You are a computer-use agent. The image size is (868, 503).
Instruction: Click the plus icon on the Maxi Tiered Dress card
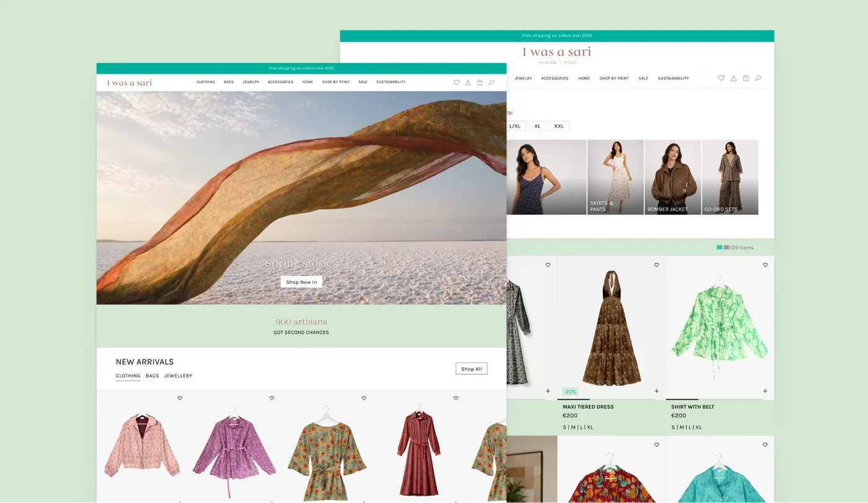click(x=657, y=391)
